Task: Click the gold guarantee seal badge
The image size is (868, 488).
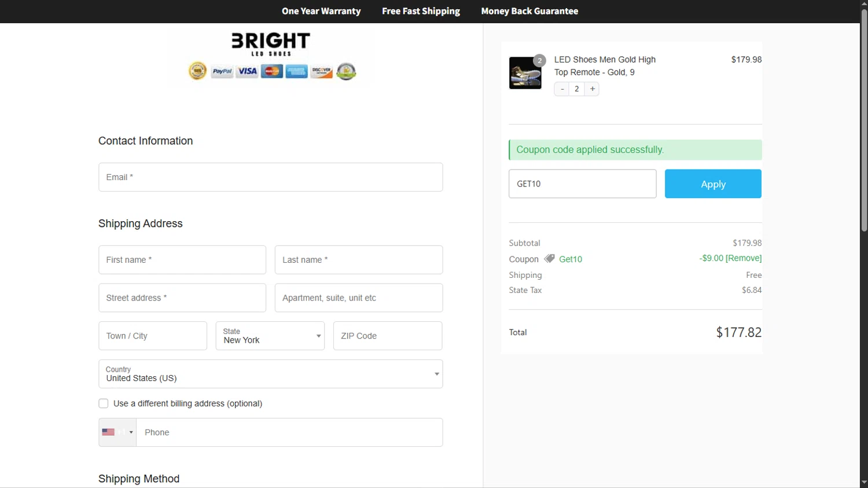Action: [197, 71]
